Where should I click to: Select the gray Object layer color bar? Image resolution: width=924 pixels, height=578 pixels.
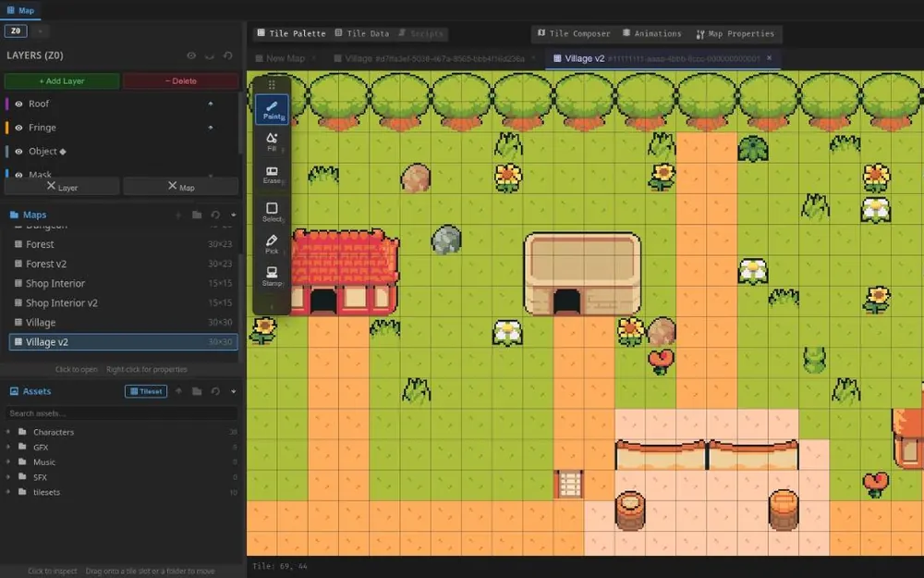tap(6, 152)
